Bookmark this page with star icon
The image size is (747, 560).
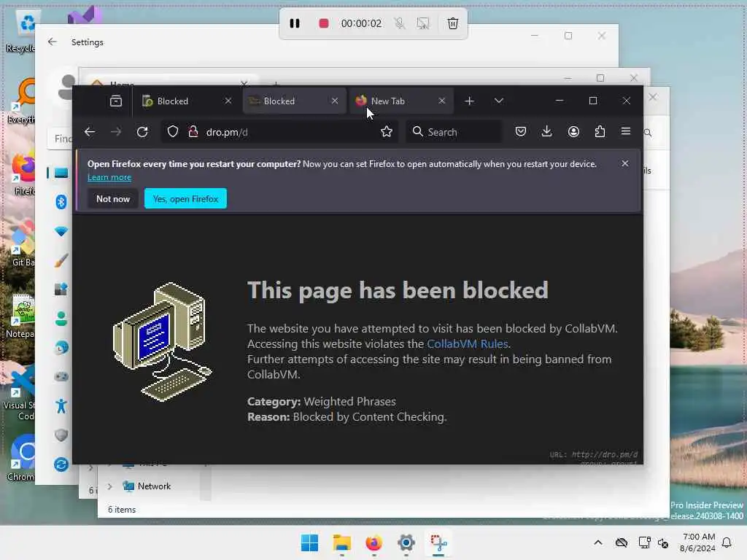(387, 132)
